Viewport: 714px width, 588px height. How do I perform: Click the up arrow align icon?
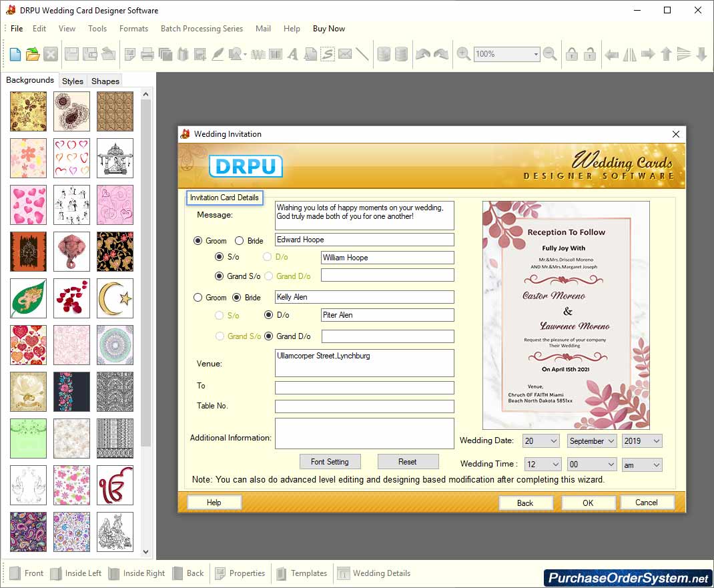[x=666, y=54]
